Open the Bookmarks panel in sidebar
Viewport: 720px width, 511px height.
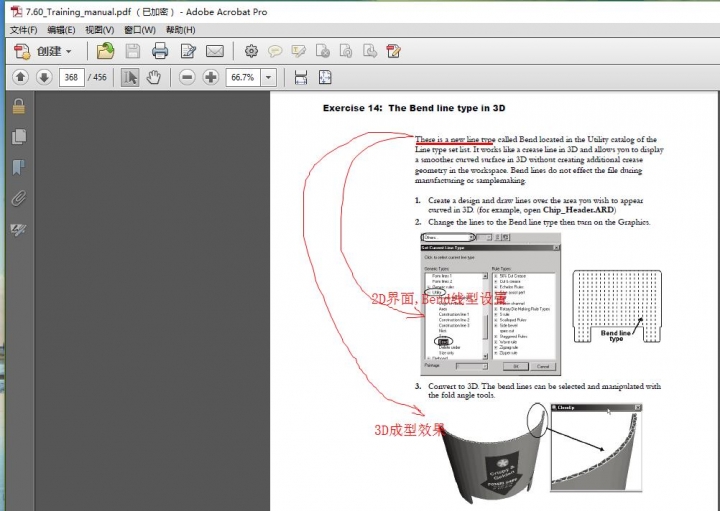pyautogui.click(x=18, y=167)
